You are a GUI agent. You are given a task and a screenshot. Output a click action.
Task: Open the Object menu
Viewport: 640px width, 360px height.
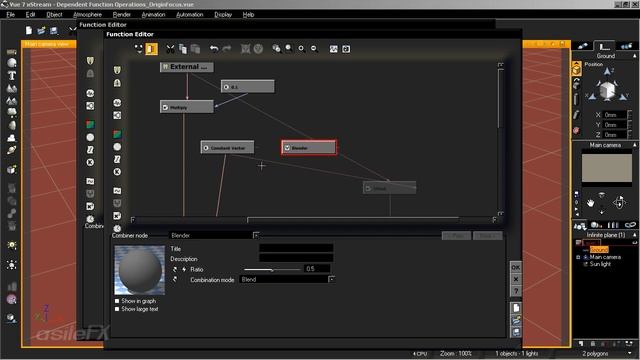(54, 14)
